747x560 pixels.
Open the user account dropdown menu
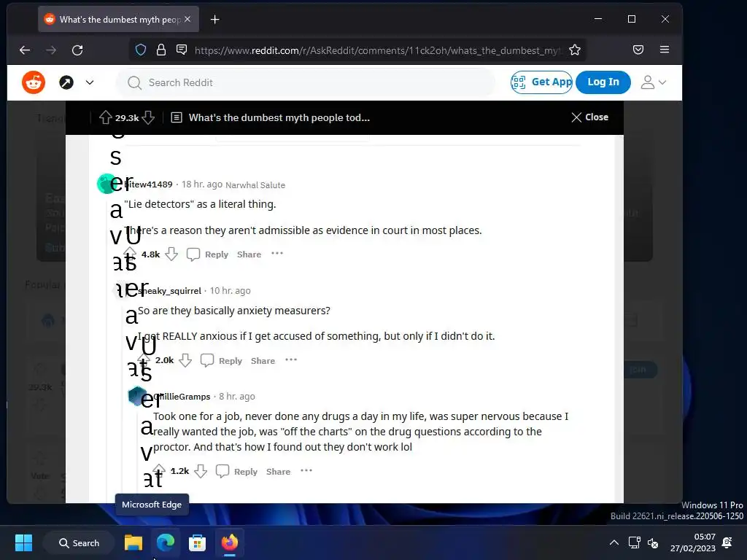[x=653, y=82]
